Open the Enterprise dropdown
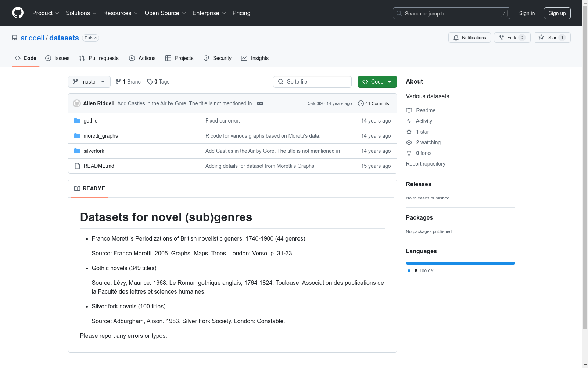 tap(209, 13)
